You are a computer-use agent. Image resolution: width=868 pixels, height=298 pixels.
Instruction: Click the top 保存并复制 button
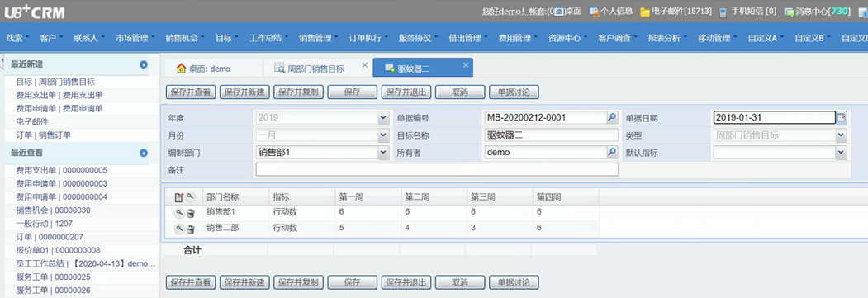coord(298,92)
